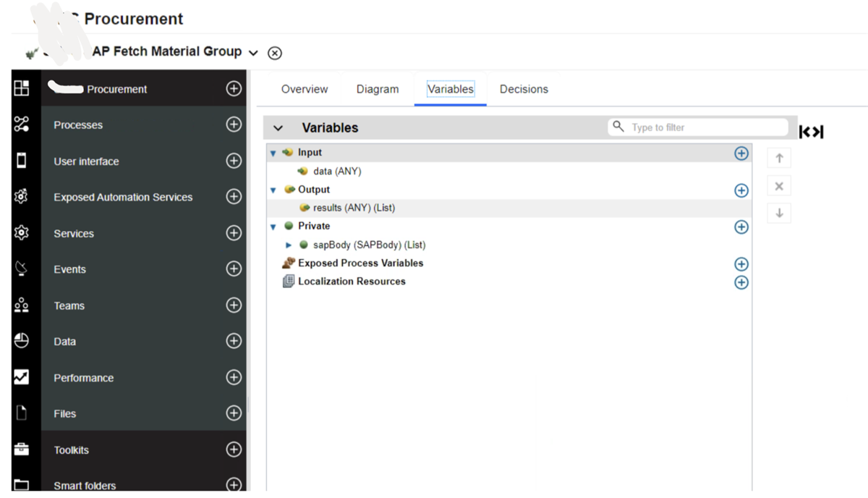
Task: Click the move up arrow button
Action: (779, 159)
